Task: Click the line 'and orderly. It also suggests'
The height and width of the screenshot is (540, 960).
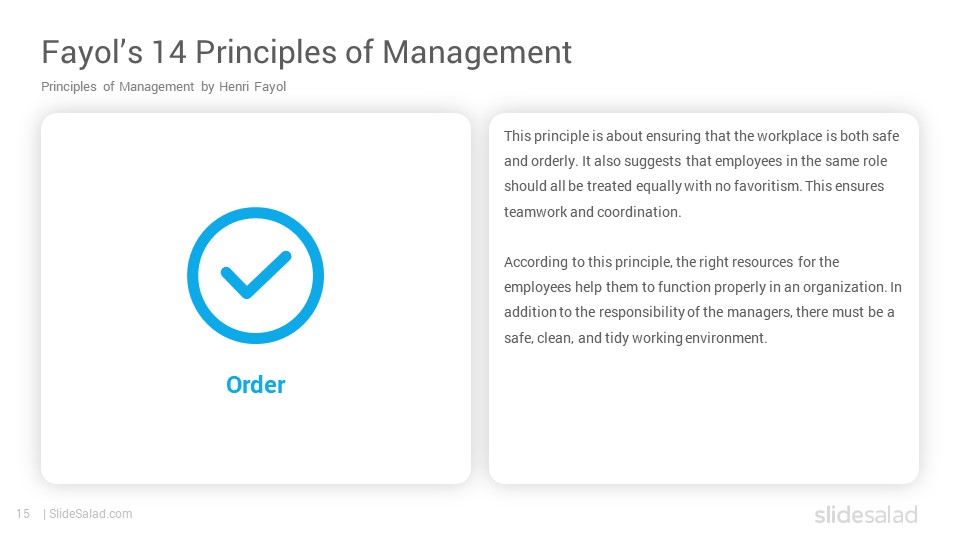Action: tap(696, 161)
